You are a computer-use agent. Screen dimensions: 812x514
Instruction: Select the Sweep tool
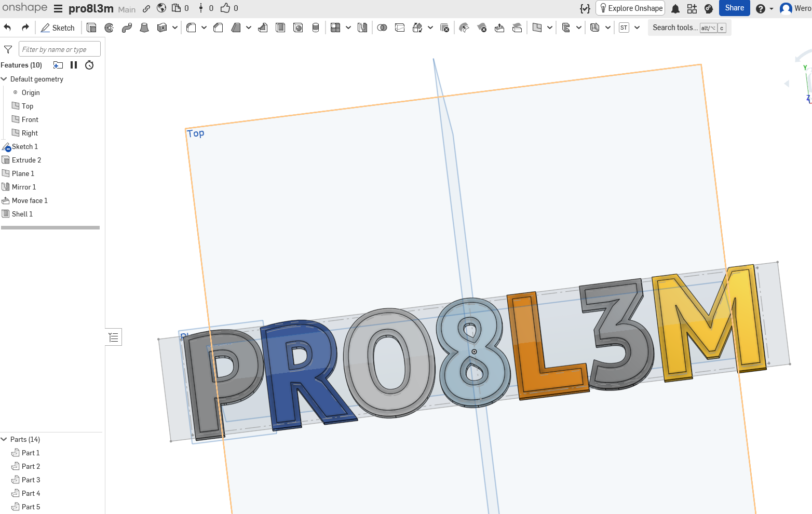127,28
